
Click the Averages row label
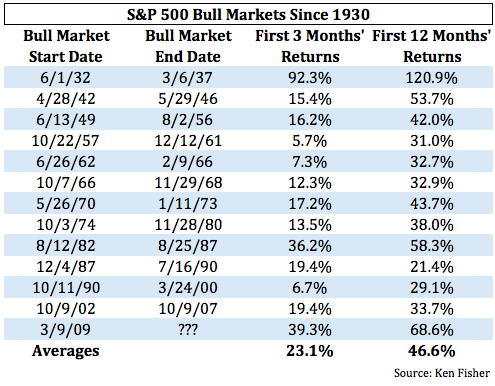(x=66, y=351)
